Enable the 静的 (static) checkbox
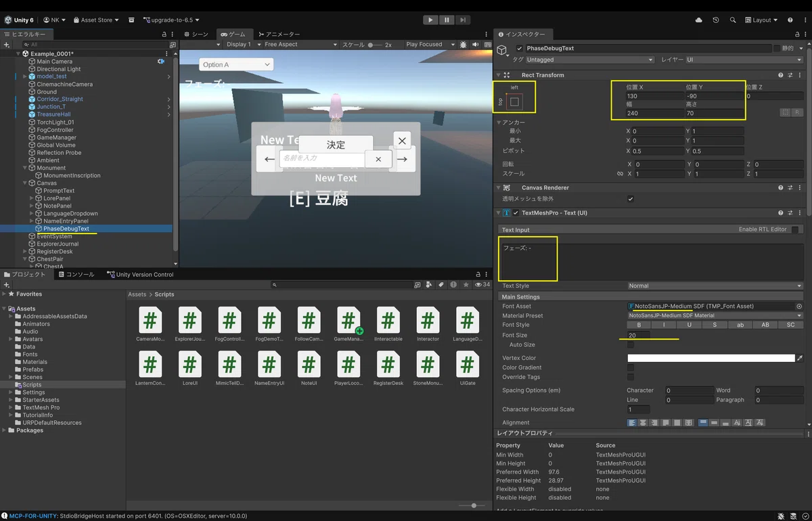This screenshot has height=521, width=812. coord(776,49)
